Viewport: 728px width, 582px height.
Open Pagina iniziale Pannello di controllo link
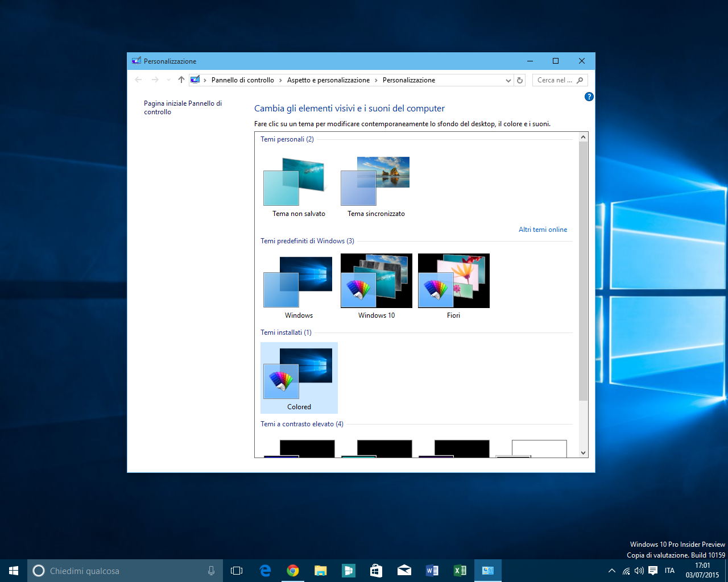coord(183,107)
